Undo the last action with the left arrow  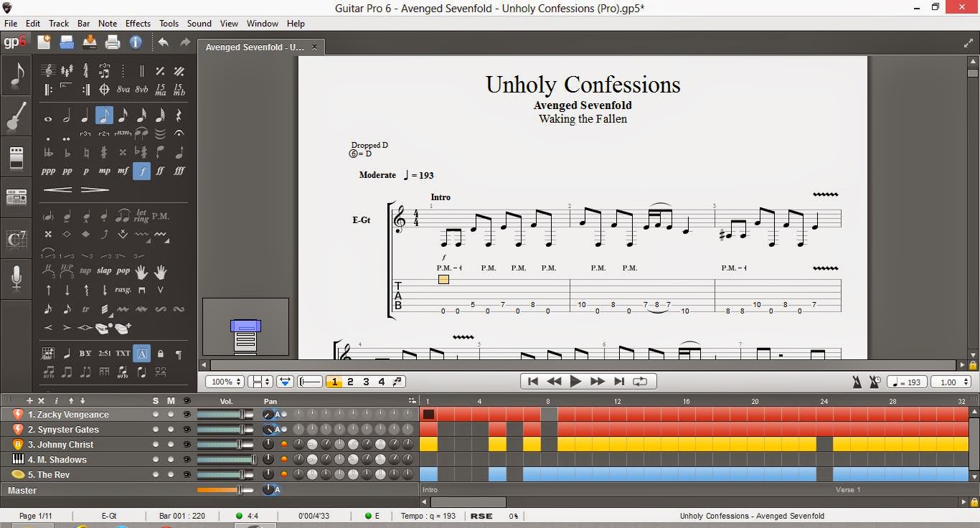[x=163, y=42]
